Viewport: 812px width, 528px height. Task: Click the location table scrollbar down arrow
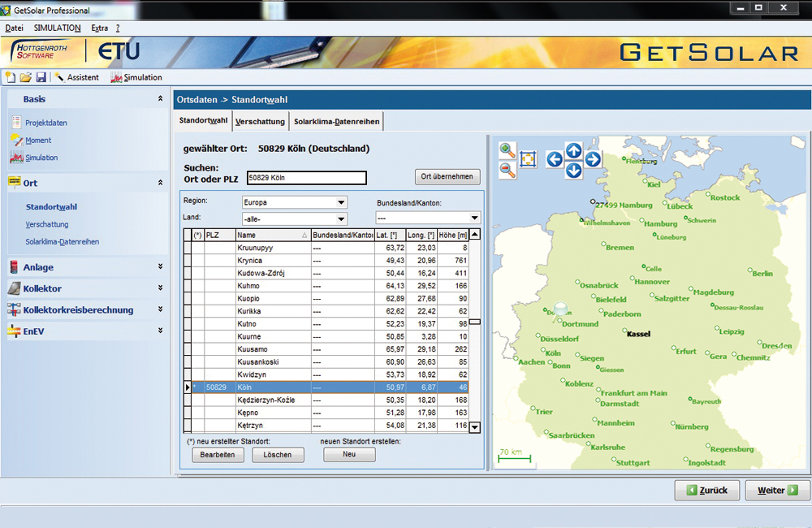474,427
